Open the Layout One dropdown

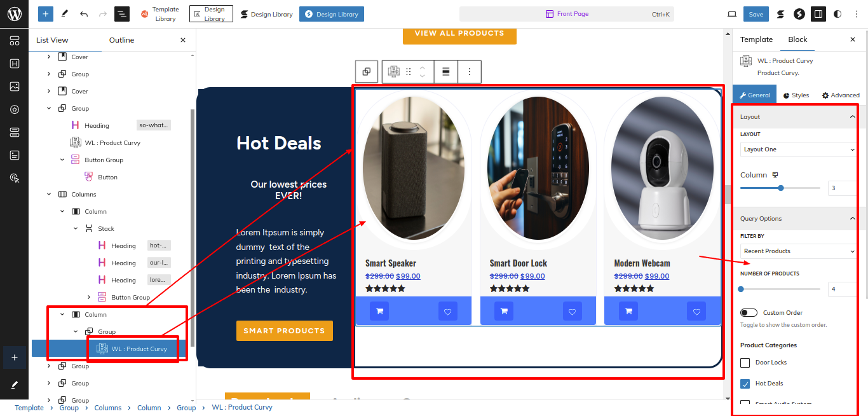click(x=799, y=149)
